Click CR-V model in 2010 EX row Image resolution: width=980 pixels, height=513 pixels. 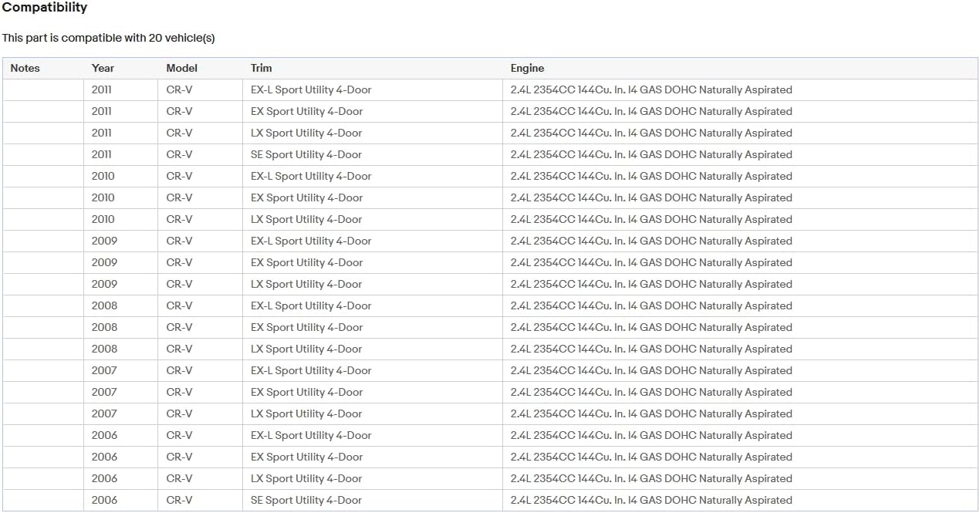tap(179, 197)
